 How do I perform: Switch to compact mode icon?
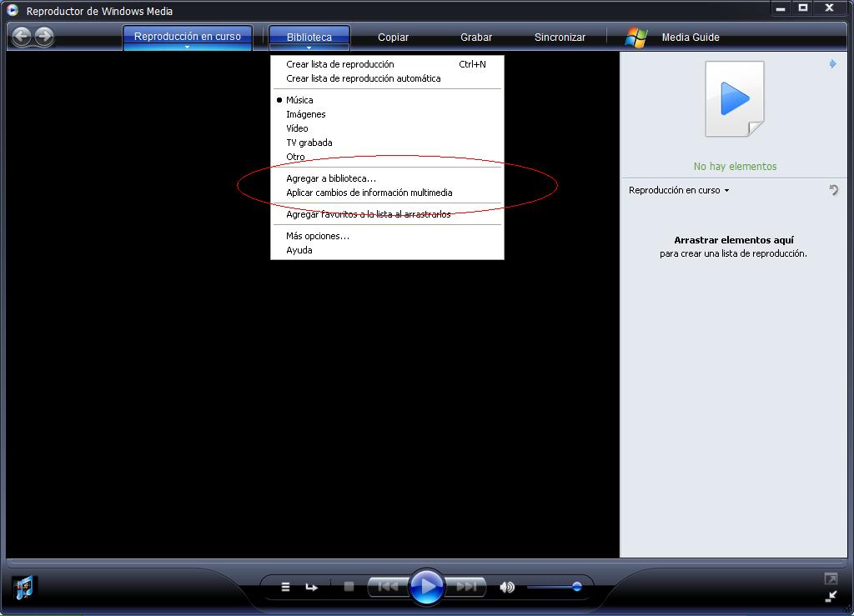tap(831, 596)
